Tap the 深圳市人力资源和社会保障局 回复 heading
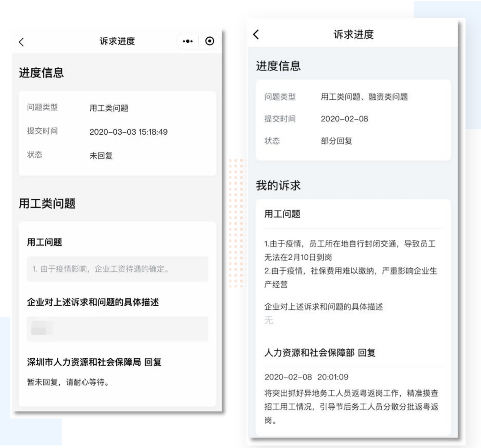The image size is (481, 448). [94, 362]
